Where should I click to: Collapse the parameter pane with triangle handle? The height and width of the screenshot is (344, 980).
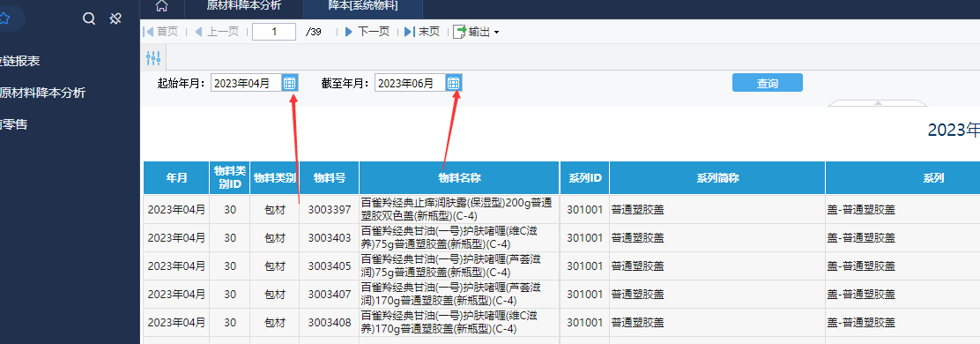click(x=878, y=102)
